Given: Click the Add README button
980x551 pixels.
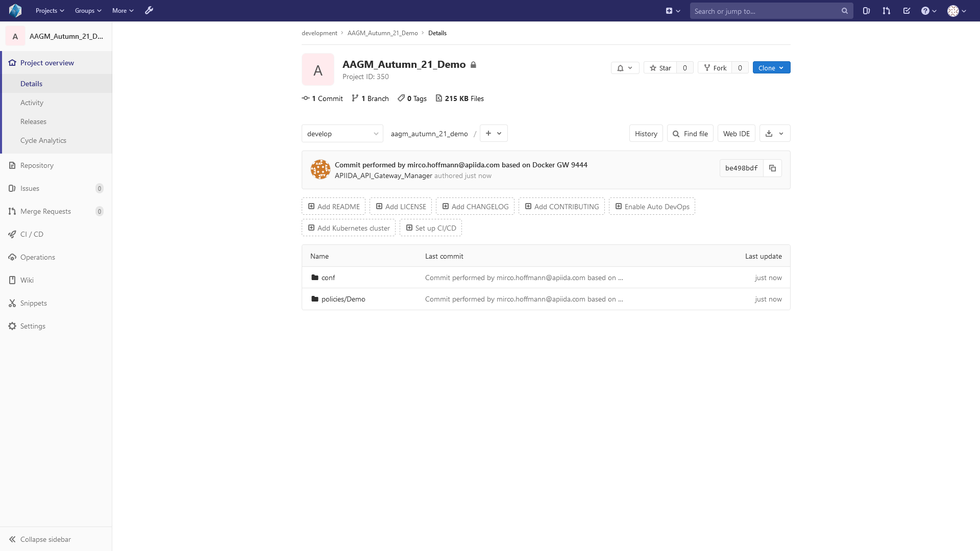Looking at the screenshot, I should coord(333,207).
